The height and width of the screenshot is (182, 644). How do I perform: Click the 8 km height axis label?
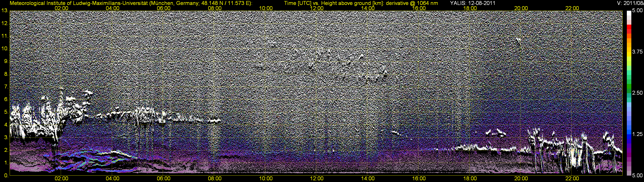click(6, 74)
